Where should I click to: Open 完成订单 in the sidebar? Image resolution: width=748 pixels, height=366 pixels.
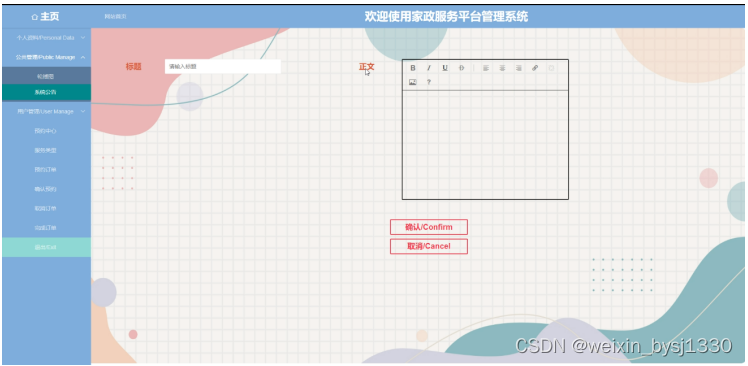(46, 228)
